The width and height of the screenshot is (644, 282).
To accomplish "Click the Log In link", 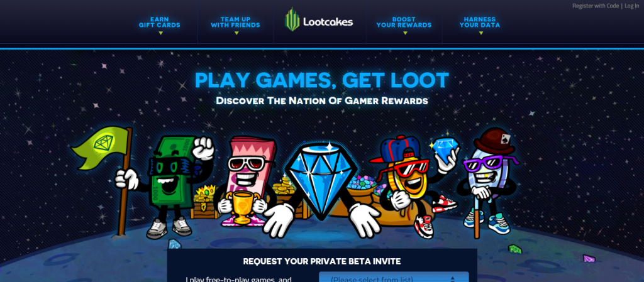I will (631, 6).
